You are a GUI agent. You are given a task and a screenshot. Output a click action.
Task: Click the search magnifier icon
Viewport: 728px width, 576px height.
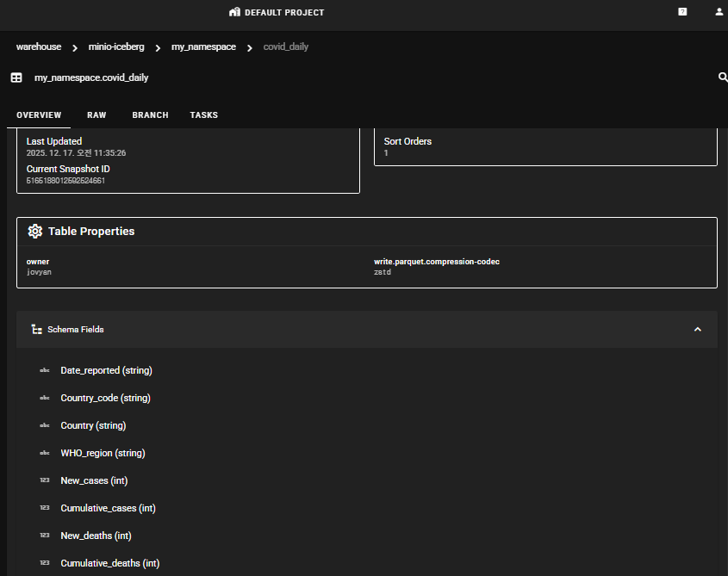[x=723, y=77]
